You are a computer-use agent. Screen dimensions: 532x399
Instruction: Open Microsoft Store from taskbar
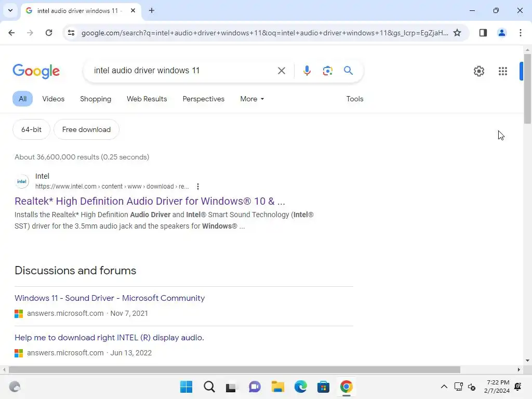(x=323, y=387)
